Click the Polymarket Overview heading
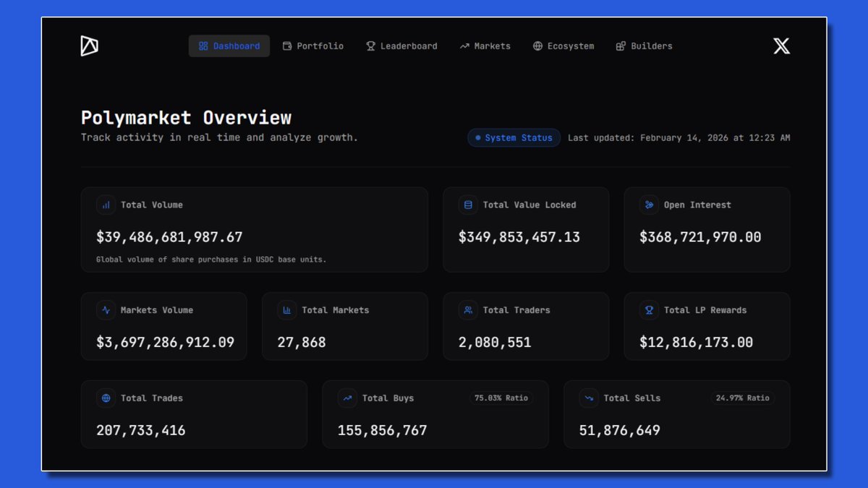This screenshot has width=868, height=488. (x=186, y=118)
